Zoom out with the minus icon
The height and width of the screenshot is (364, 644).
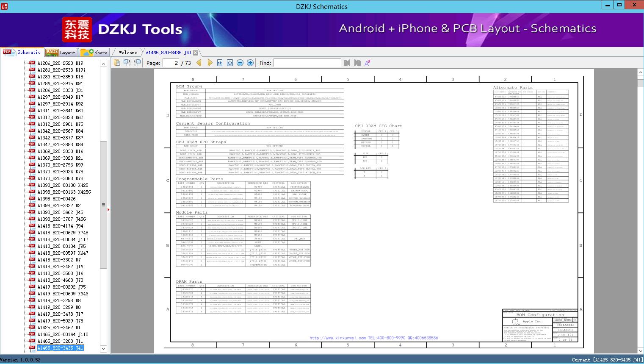(240, 63)
